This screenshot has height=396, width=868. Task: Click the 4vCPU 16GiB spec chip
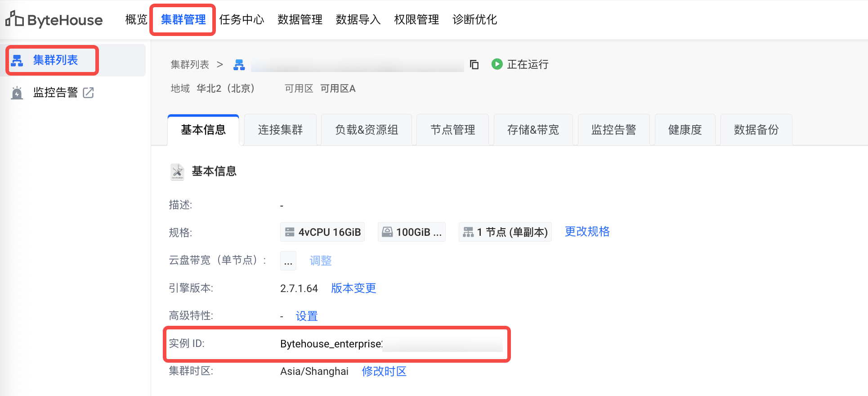click(x=322, y=232)
